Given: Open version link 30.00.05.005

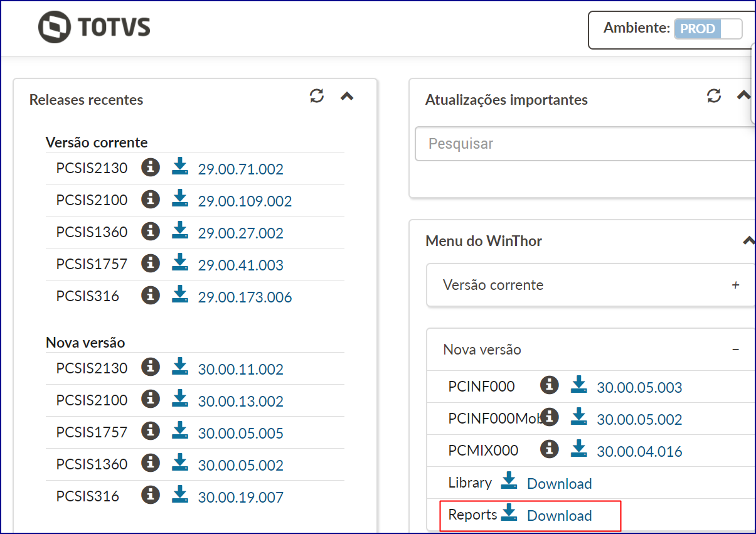Looking at the screenshot, I should (x=241, y=434).
